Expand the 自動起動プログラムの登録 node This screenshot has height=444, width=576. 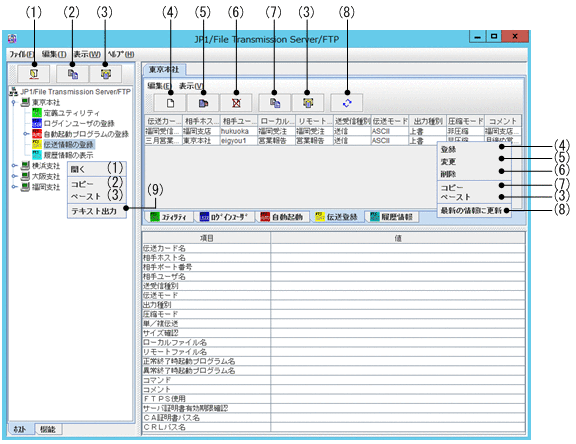(26, 134)
